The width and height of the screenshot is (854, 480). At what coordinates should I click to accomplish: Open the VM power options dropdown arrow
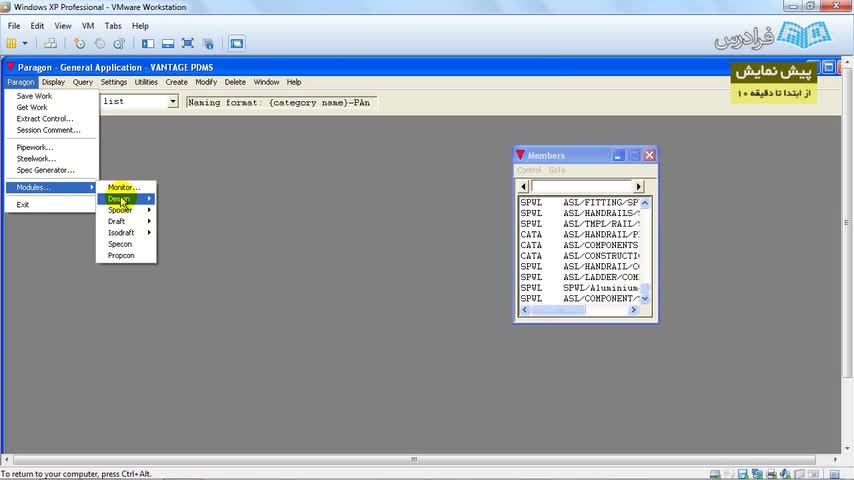(25, 44)
